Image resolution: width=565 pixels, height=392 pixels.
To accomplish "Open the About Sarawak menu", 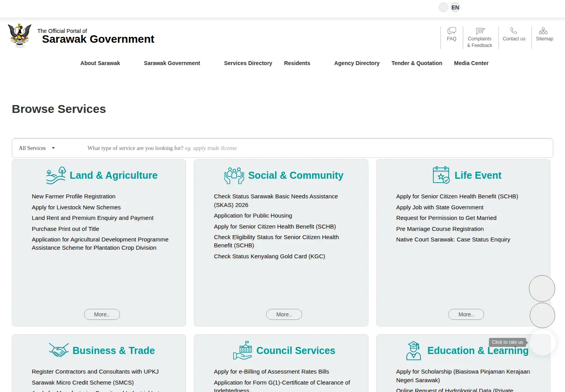I will pyautogui.click(x=100, y=63).
